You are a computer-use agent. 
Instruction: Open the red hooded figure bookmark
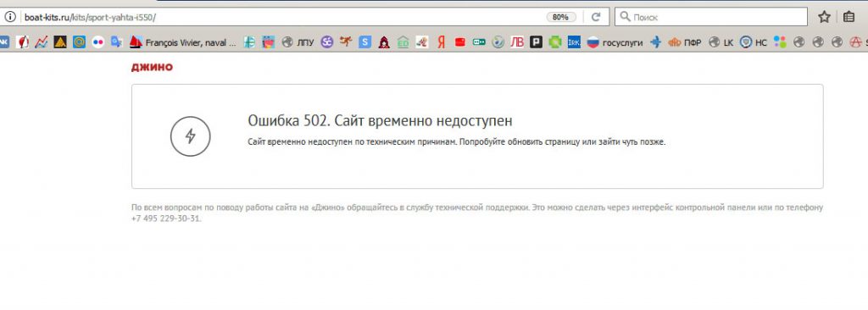coord(384,42)
